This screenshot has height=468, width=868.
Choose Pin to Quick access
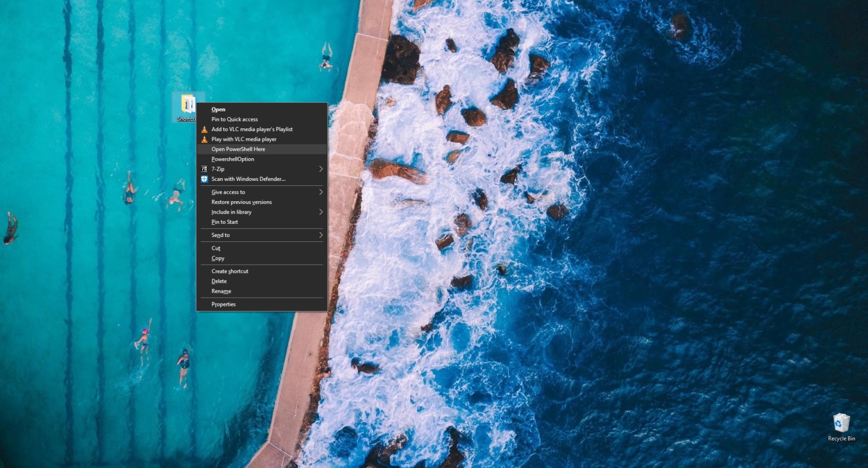tap(235, 119)
